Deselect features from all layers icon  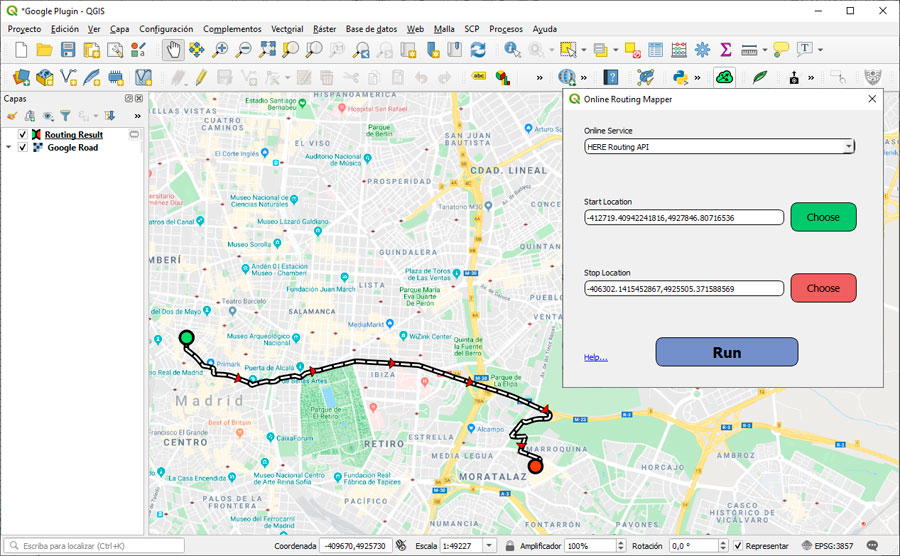(633, 50)
